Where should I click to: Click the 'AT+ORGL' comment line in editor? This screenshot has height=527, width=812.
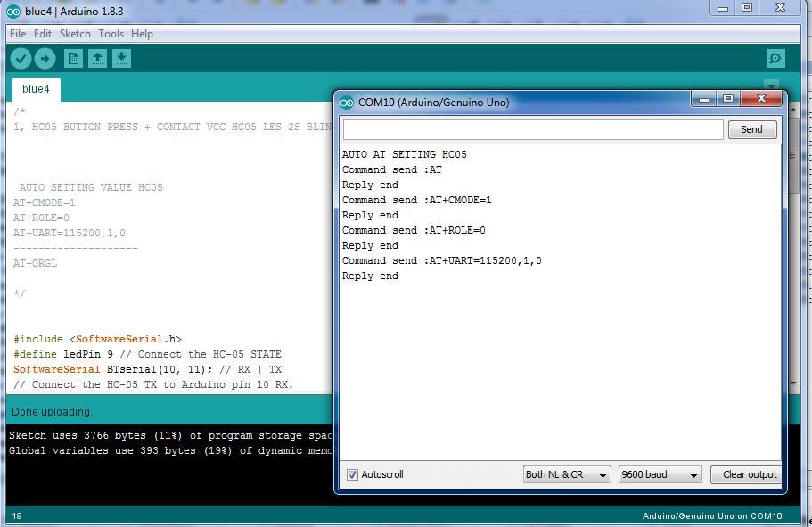pyautogui.click(x=36, y=263)
